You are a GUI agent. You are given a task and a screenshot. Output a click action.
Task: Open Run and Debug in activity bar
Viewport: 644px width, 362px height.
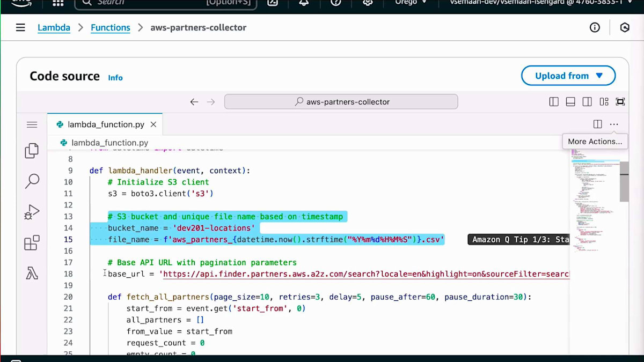point(32,212)
